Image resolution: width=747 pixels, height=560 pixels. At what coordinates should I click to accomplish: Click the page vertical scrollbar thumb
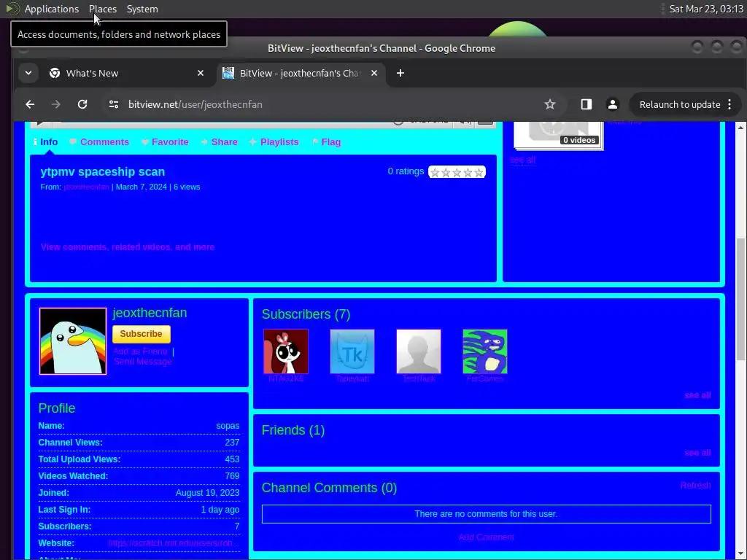coord(740,299)
